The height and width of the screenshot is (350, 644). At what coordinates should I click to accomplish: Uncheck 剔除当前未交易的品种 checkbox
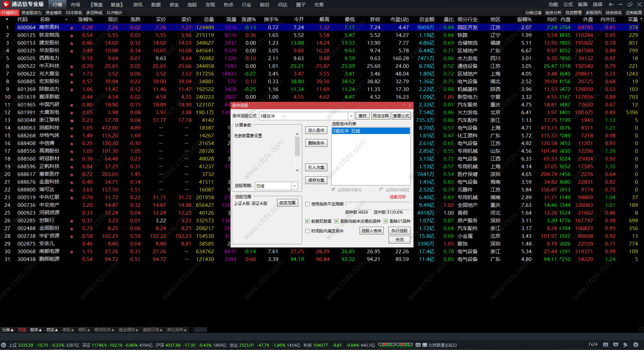(337, 221)
